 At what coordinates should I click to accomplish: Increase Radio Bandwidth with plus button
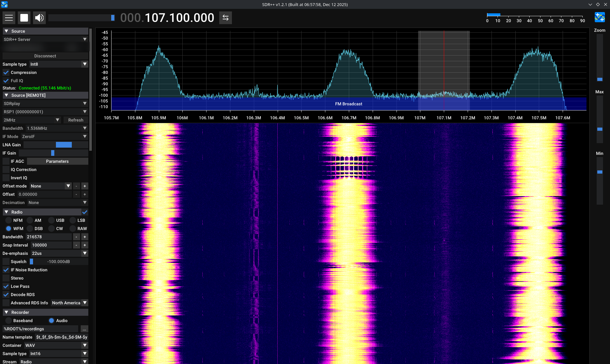point(85,237)
